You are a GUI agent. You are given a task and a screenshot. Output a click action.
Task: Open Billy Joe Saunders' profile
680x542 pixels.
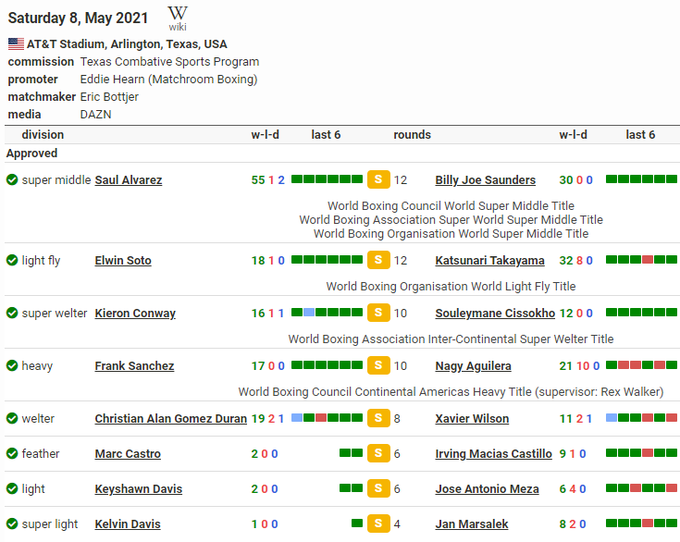[485, 180]
